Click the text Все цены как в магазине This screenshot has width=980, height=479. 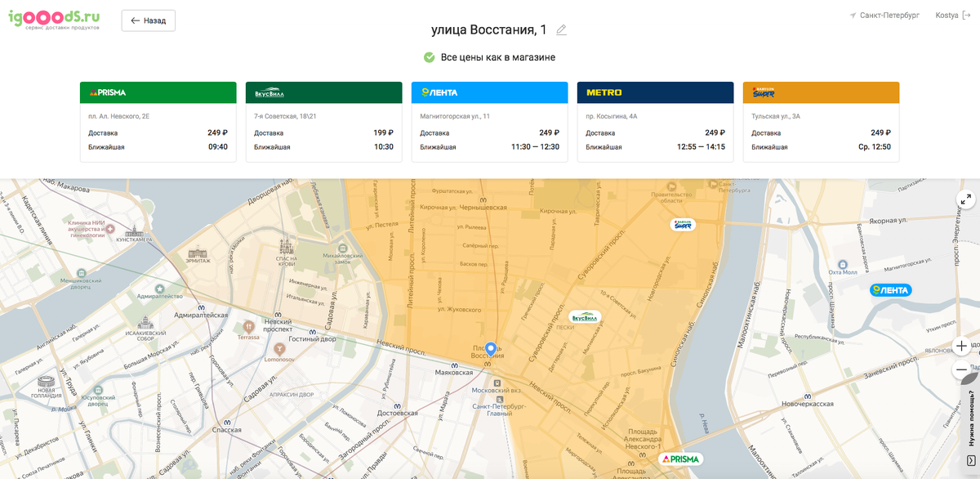[x=498, y=57]
